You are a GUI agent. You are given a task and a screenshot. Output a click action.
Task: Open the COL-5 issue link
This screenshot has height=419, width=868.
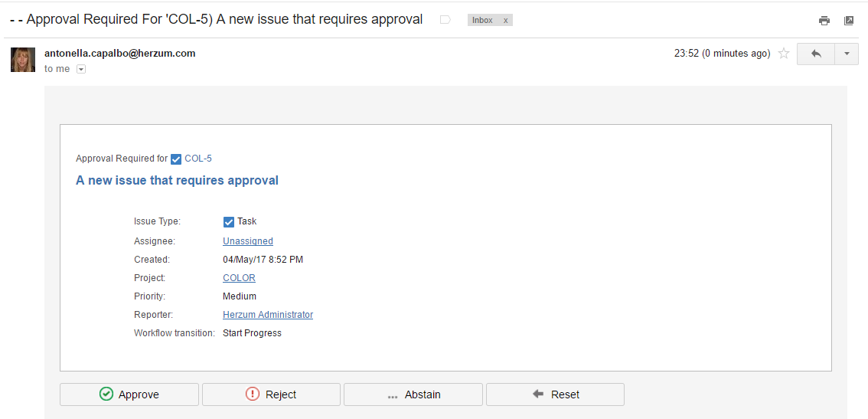click(198, 159)
